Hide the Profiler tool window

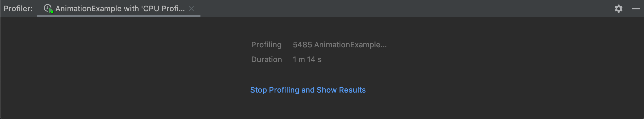[x=636, y=9]
